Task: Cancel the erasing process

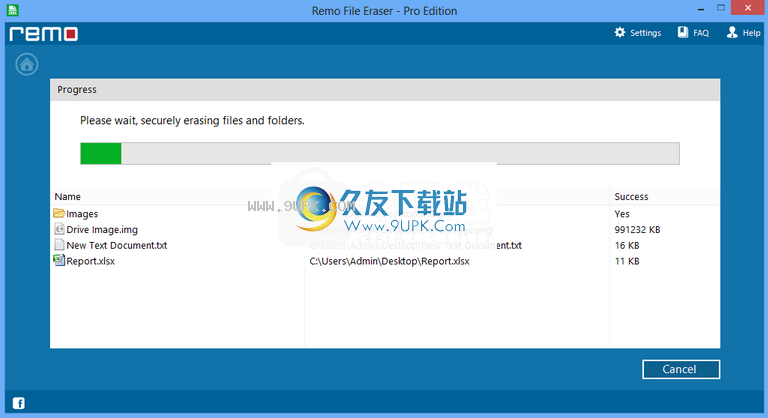Action: 681,369
